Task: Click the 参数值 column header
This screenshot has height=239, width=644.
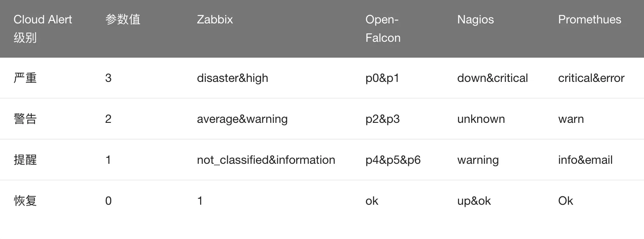Action: [123, 20]
